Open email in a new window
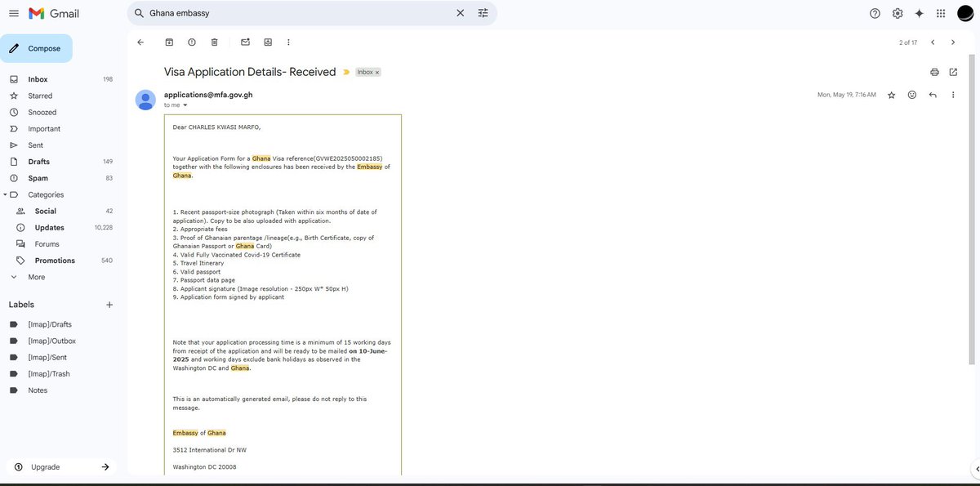 click(x=953, y=72)
